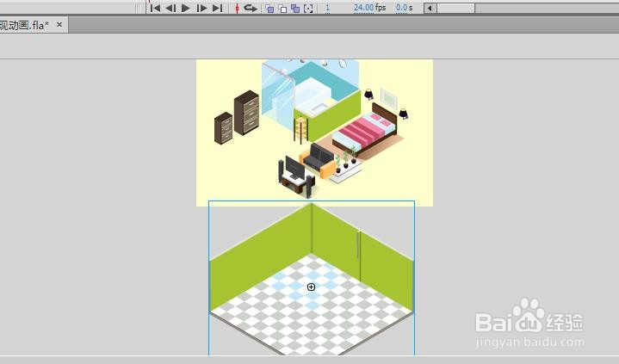Click the center frame marker icon
The width and height of the screenshot is (619, 364).
pos(237,9)
